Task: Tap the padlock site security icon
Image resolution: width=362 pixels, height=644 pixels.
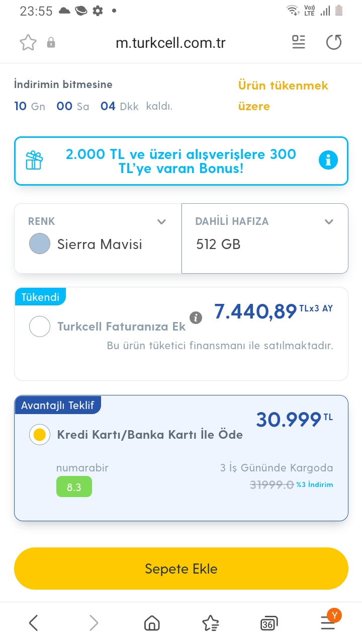Action: (51, 43)
